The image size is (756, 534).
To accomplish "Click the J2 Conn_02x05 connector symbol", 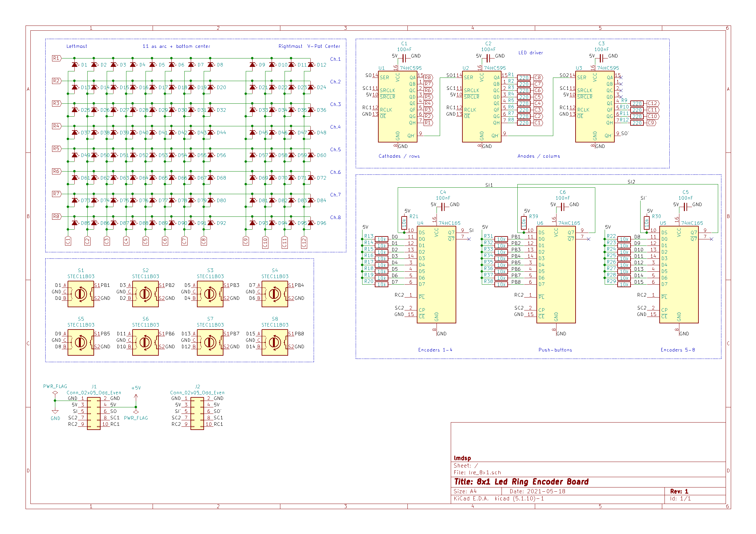I will pyautogui.click(x=197, y=414).
